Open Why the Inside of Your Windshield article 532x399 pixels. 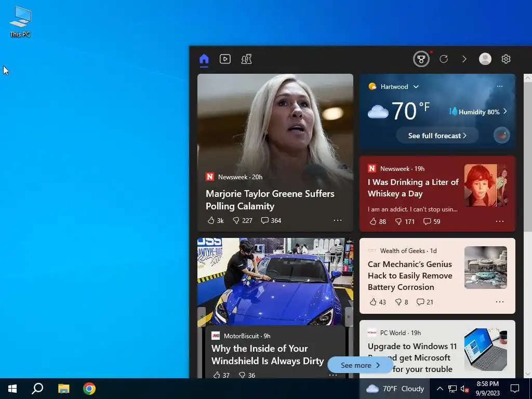[x=268, y=354]
